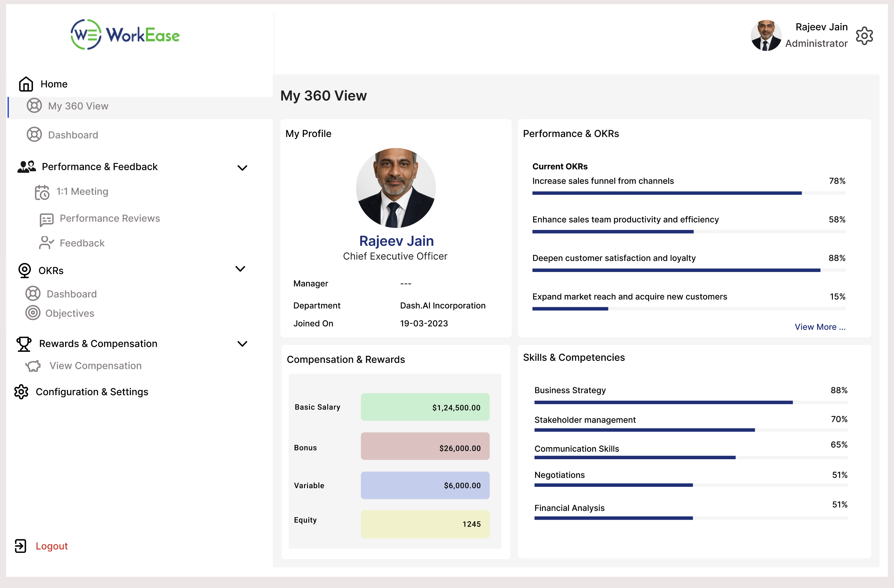The width and height of the screenshot is (894, 588).
Task: Click the settings gear icon beside Administrator
Action: pos(864,36)
